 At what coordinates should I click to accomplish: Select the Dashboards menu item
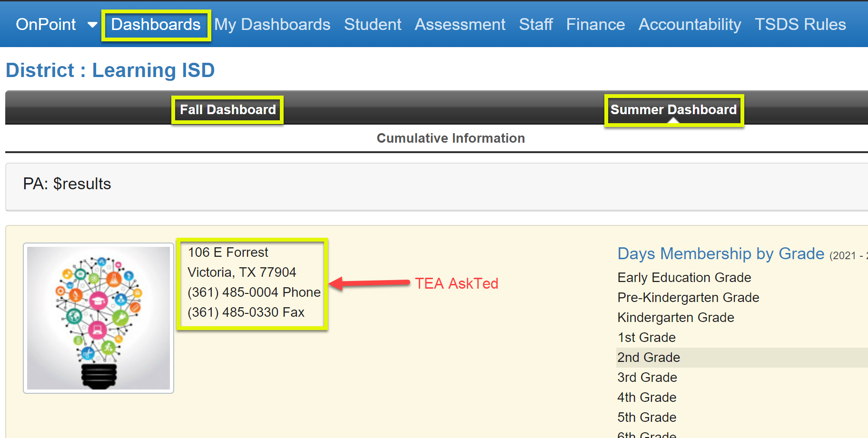click(x=156, y=25)
